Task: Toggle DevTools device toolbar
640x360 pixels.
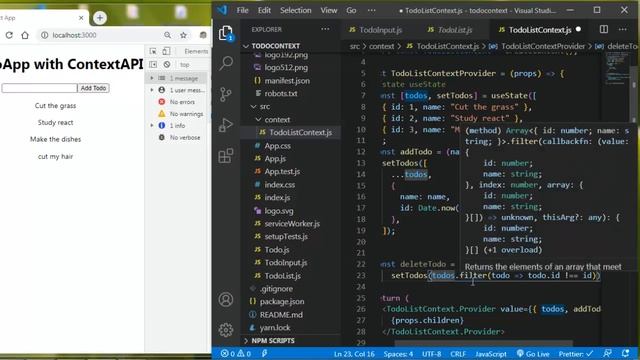Action: [x=166, y=51]
